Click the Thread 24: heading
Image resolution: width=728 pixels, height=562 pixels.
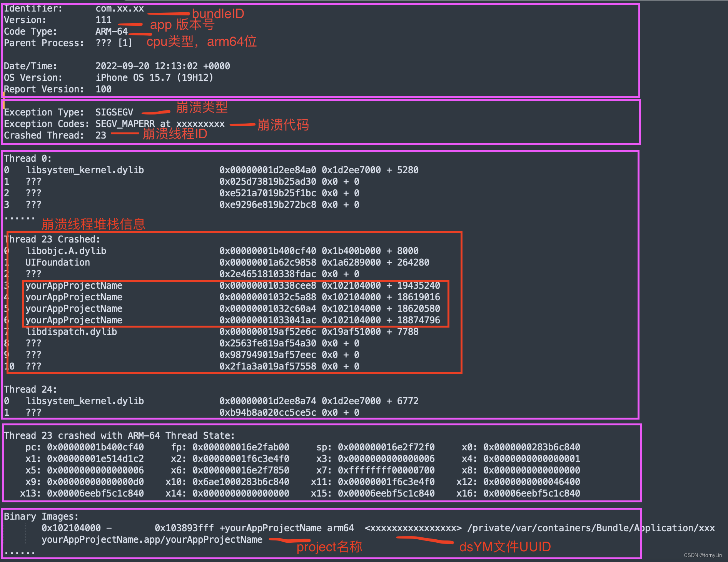pos(30,390)
